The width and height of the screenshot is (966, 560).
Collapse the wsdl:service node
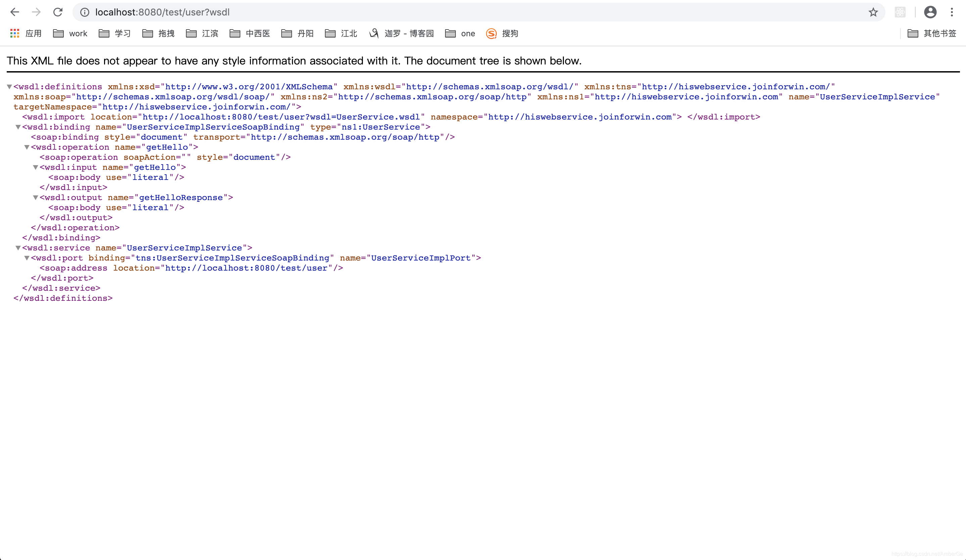tap(18, 248)
